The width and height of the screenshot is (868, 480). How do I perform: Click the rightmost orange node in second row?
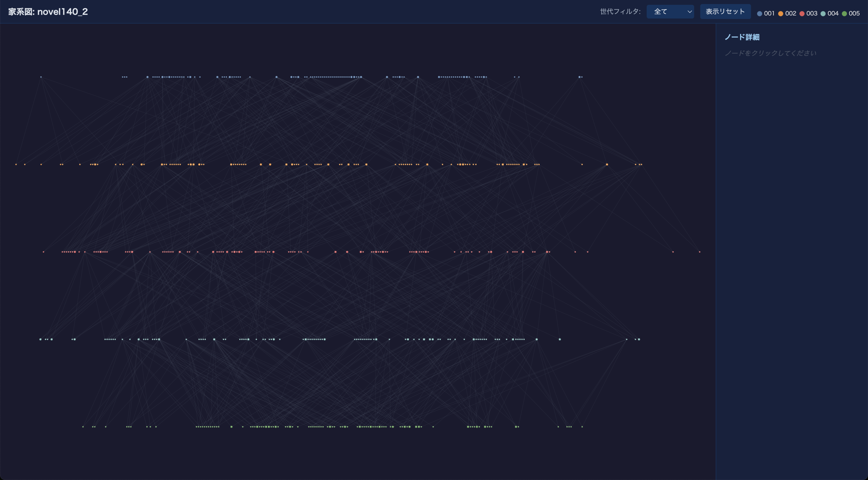(641, 165)
